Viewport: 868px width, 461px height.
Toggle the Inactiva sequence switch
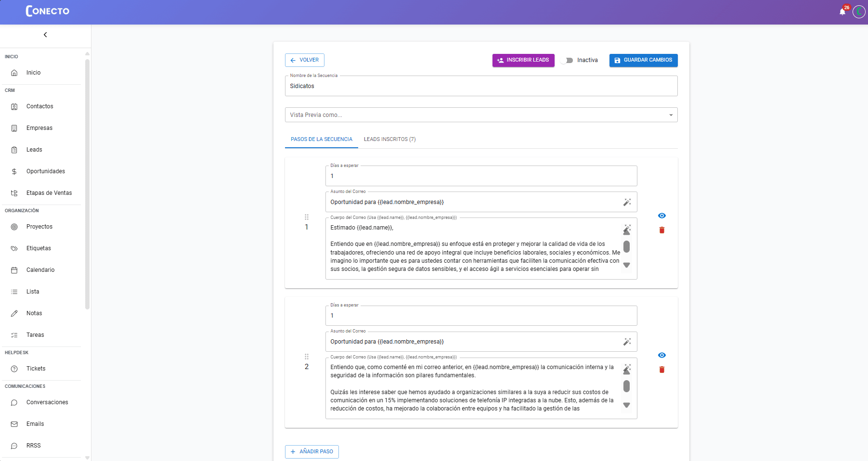pyautogui.click(x=567, y=60)
